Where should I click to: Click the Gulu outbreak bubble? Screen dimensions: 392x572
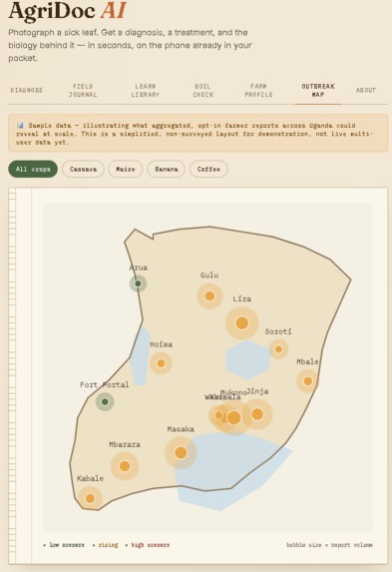click(x=209, y=295)
